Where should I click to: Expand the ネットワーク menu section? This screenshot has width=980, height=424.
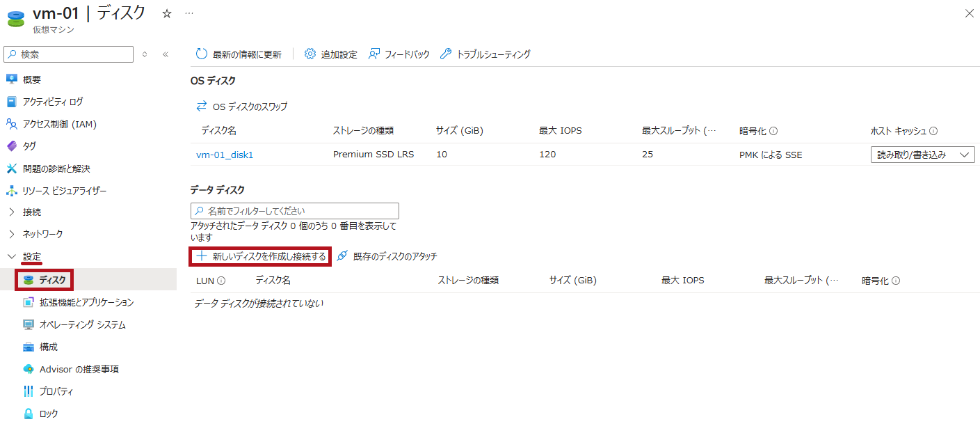[12, 234]
